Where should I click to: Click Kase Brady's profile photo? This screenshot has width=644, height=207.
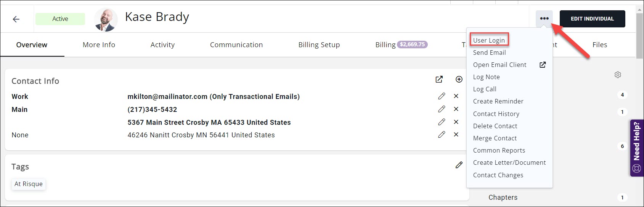(x=106, y=20)
